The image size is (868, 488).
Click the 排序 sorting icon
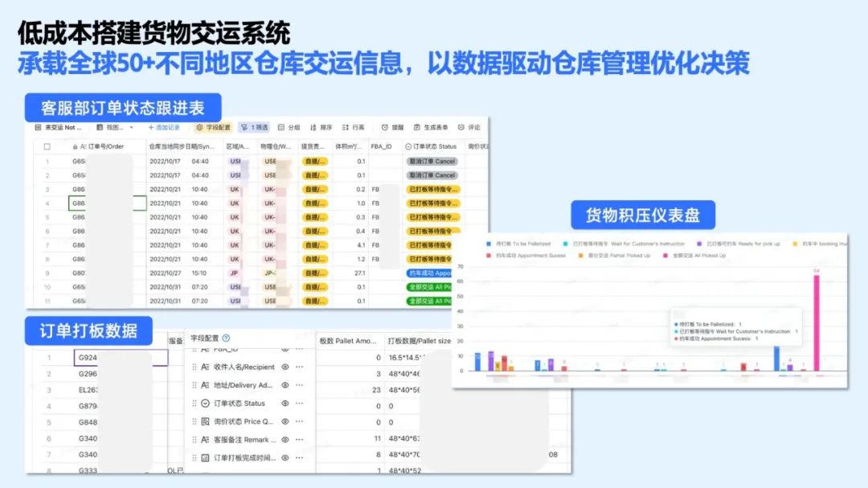[x=319, y=127]
